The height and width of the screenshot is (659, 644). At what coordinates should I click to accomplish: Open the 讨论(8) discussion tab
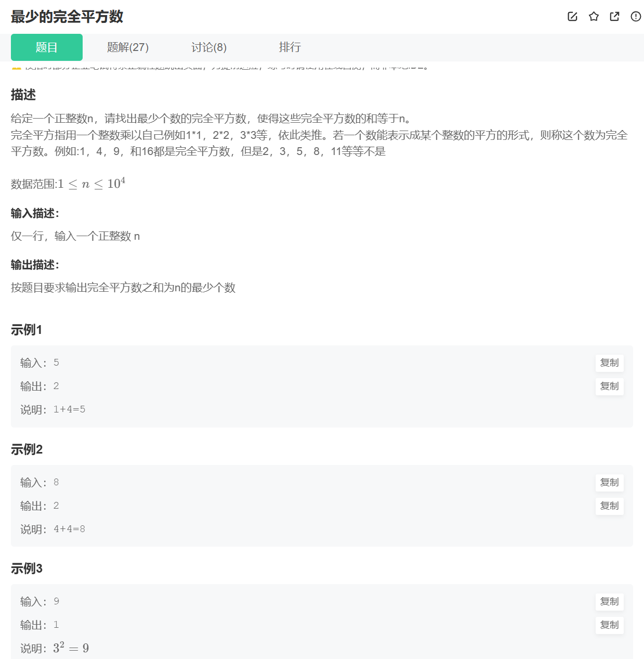click(209, 47)
